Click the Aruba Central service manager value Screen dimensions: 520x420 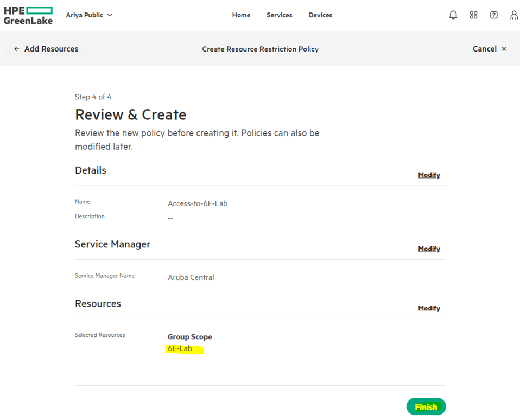click(191, 277)
